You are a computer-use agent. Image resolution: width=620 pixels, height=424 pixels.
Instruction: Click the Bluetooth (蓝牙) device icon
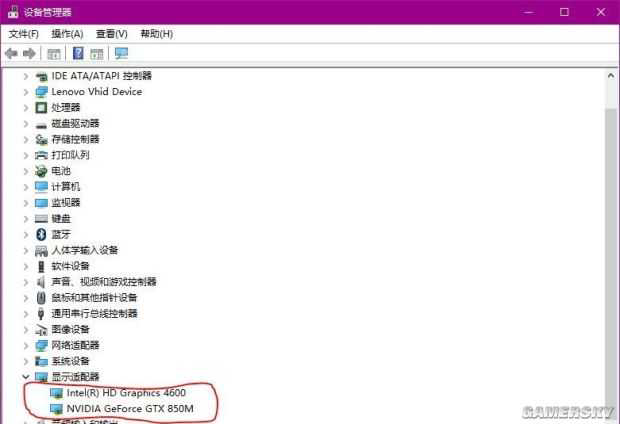pos(41,234)
